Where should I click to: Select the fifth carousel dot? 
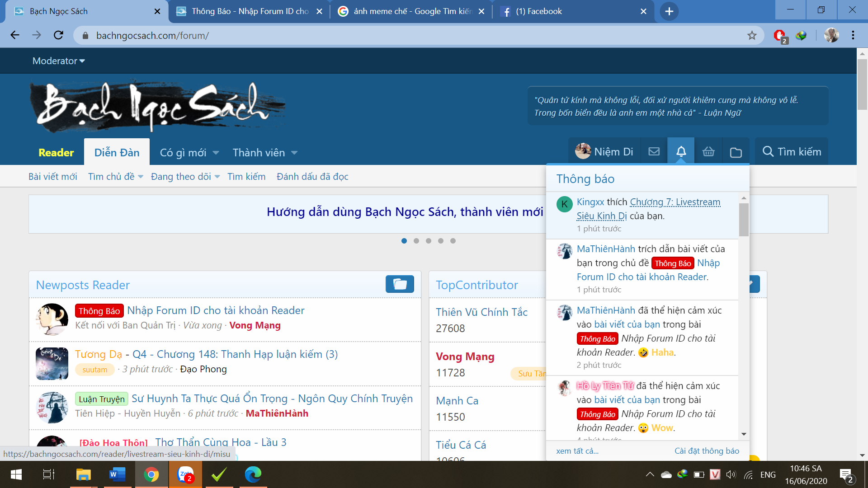453,241
